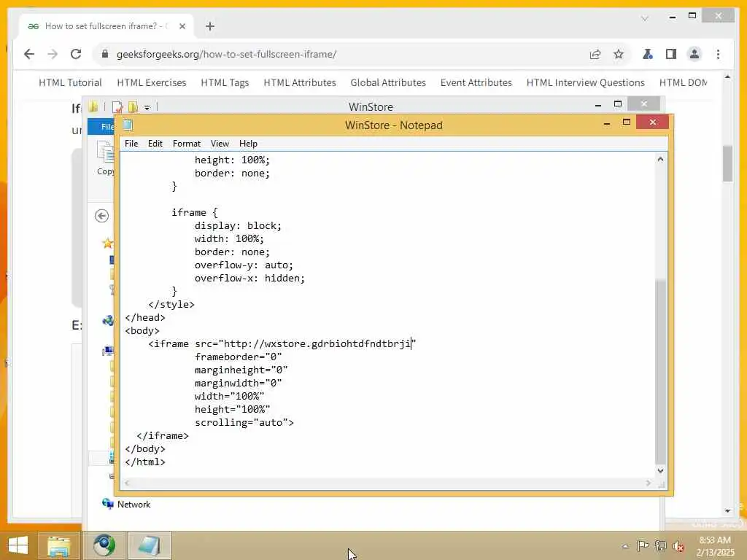Click browser page scrollbar down arrow
Image resolution: width=747 pixels, height=560 pixels.
click(x=727, y=511)
